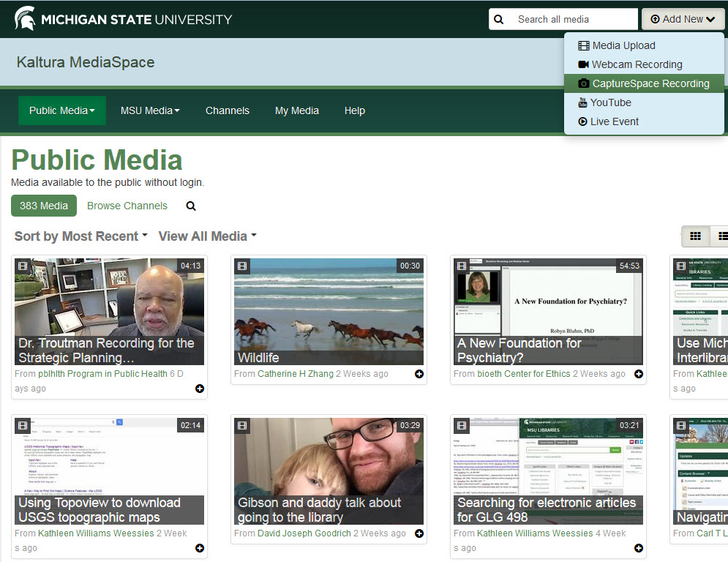Viewport: 728px width, 562px height.
Task: Click the film icon on the Topoview thumbnail
Action: point(23,425)
